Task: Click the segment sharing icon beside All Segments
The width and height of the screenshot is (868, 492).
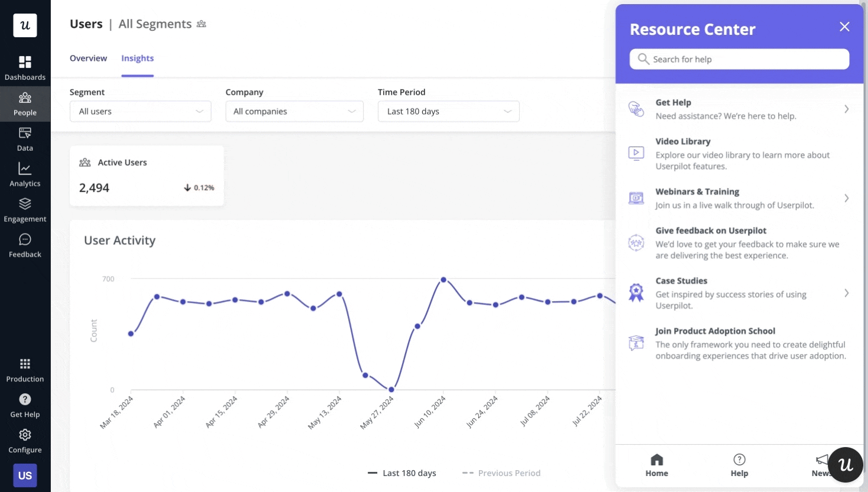Action: pos(201,24)
